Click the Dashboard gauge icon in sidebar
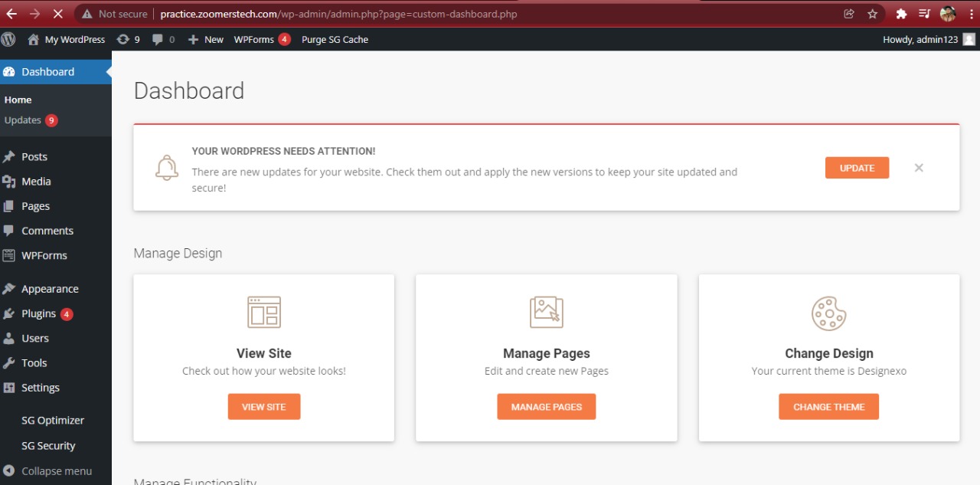 click(9, 72)
